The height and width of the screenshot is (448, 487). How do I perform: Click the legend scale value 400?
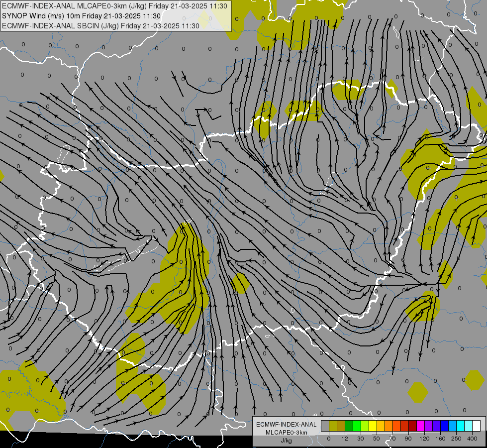pos(472,439)
